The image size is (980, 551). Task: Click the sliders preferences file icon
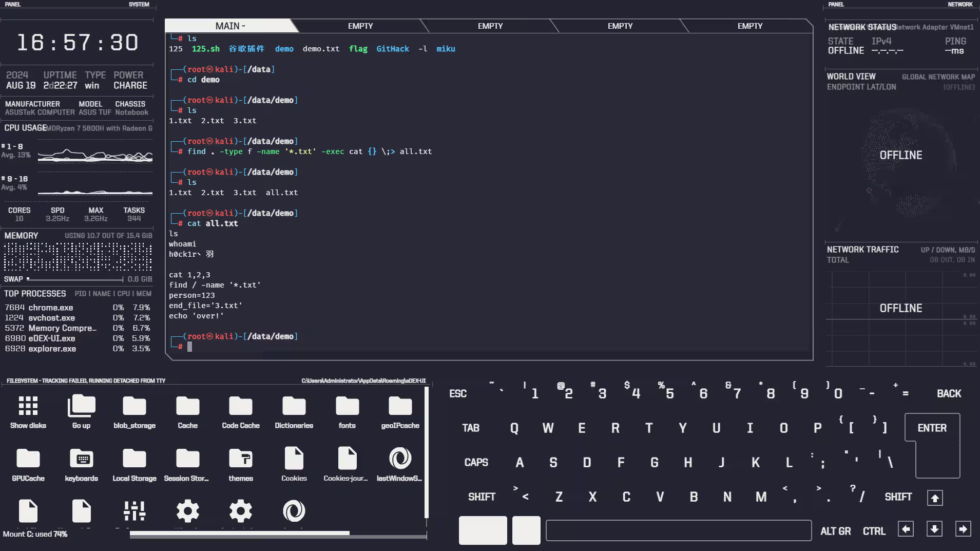pos(134,511)
